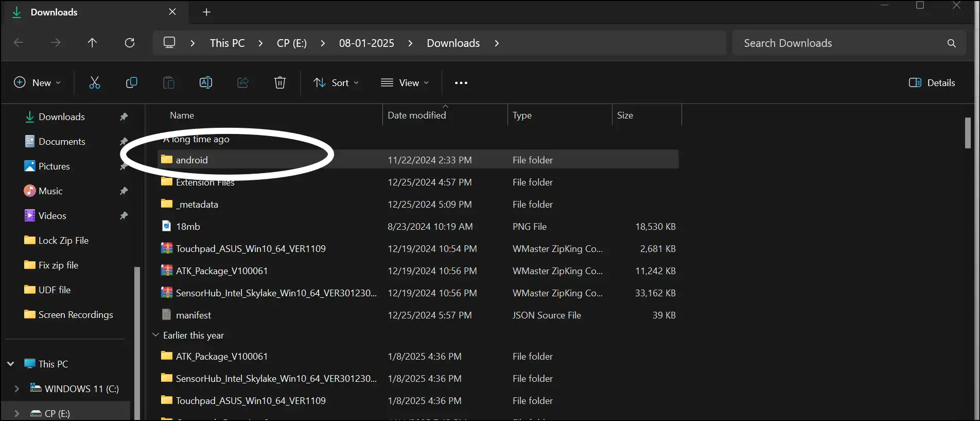Viewport: 980px width, 421px height.
Task: Click the Share icon
Action: (243, 82)
